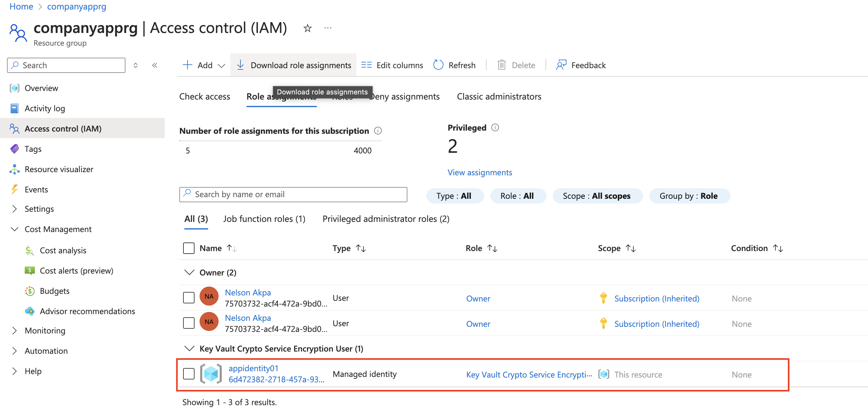The height and width of the screenshot is (414, 868).
Task: Click the Delete trash can icon
Action: 501,65
